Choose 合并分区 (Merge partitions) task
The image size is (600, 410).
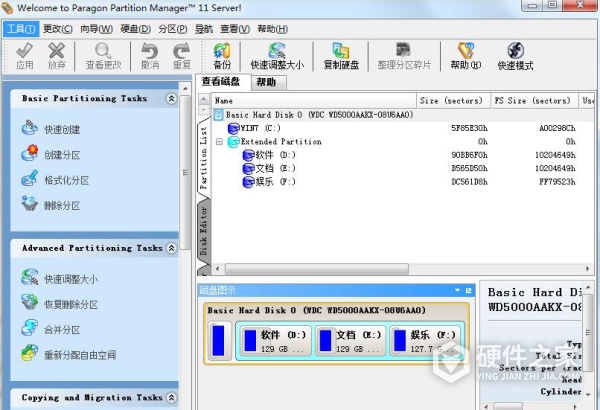click(51, 329)
